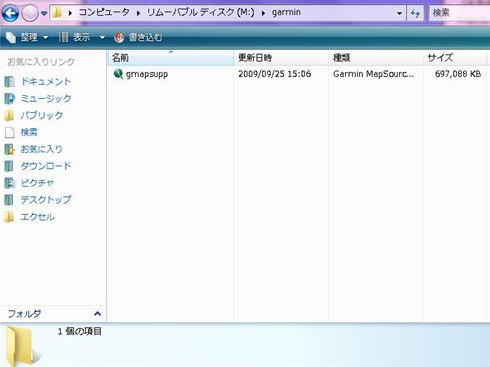Click the 整理 toolbar icon
The image size is (490, 367).
click(x=11, y=37)
